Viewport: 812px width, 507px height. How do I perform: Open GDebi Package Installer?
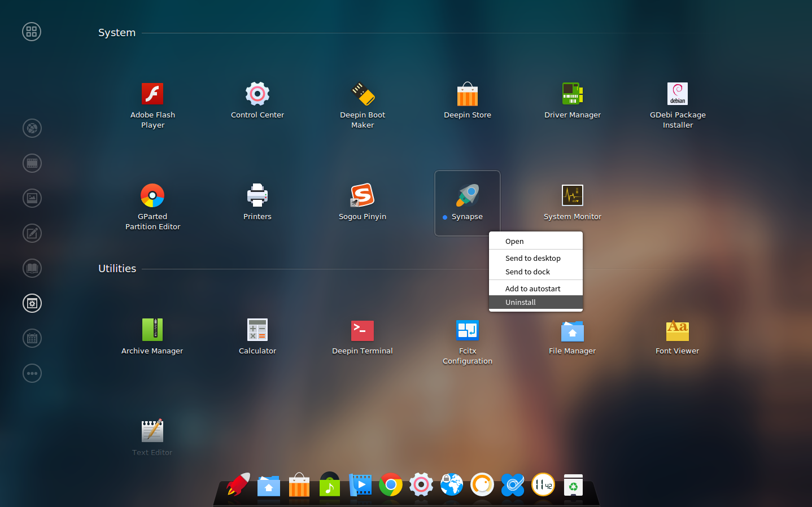click(678, 94)
